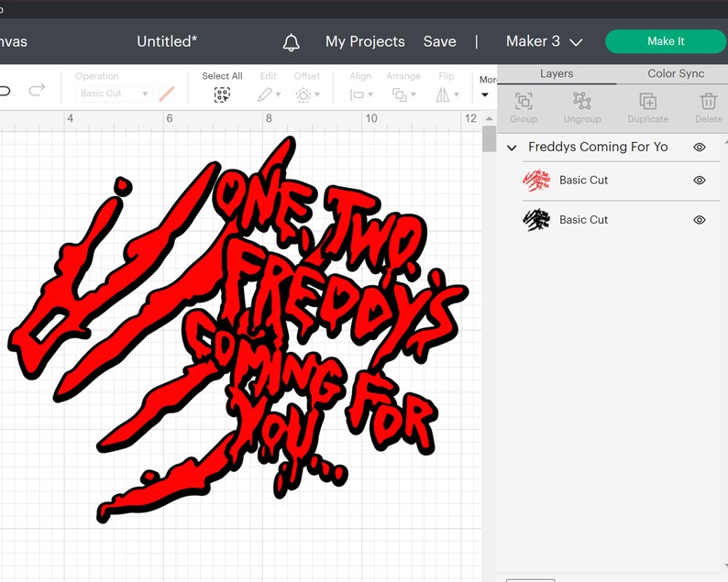
Task: Expand the Offset dropdown arrow
Action: (x=317, y=94)
